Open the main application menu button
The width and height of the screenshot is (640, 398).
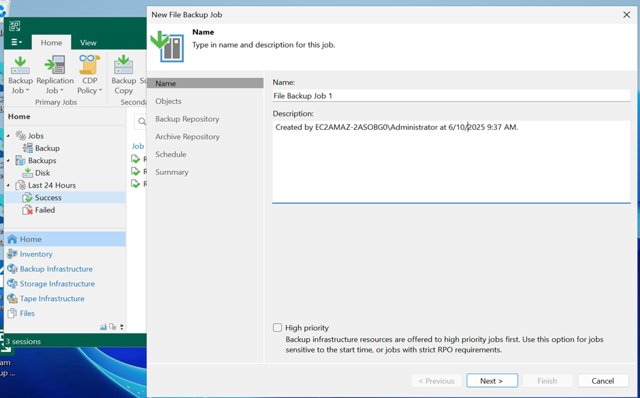point(16,42)
